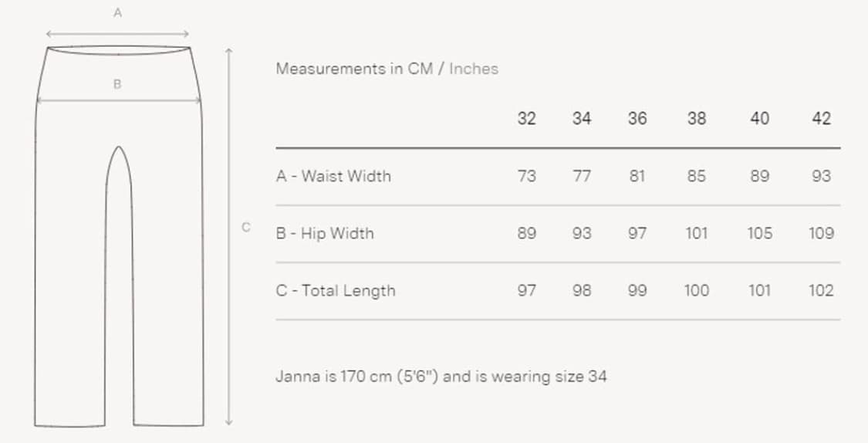The image size is (868, 443).
Task: Click the letter C beside the length arrow
Action: coord(246,227)
